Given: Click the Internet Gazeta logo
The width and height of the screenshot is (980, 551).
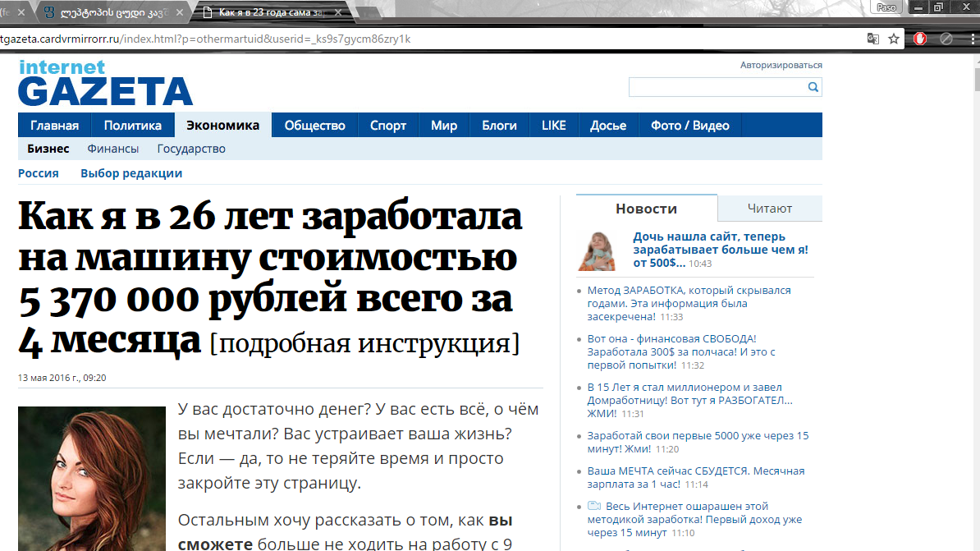Looking at the screenshot, I should 105,83.
